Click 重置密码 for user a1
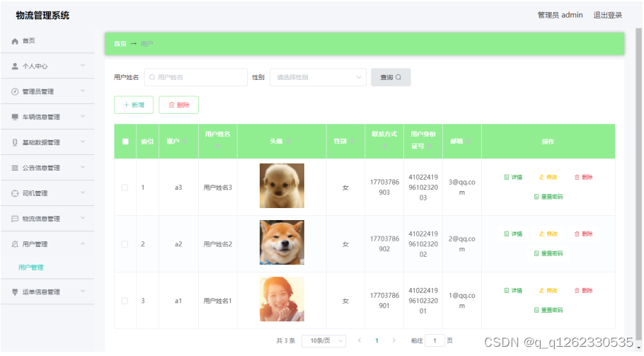 click(x=548, y=310)
